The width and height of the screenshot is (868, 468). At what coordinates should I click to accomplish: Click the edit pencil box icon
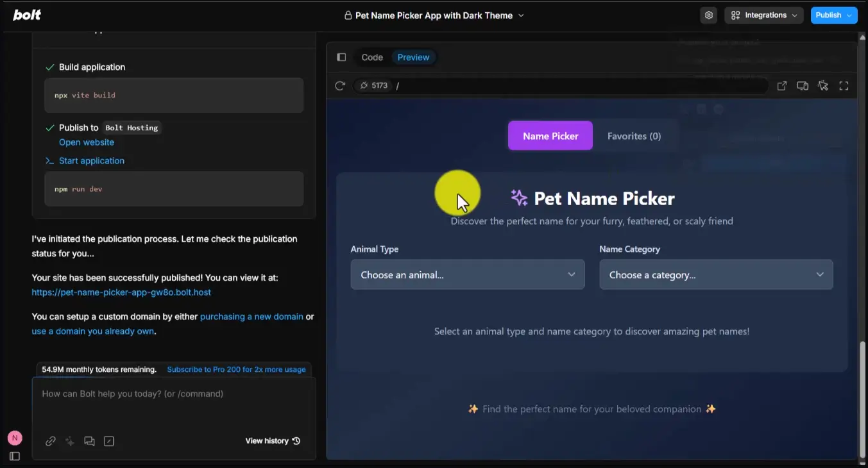[x=109, y=441]
